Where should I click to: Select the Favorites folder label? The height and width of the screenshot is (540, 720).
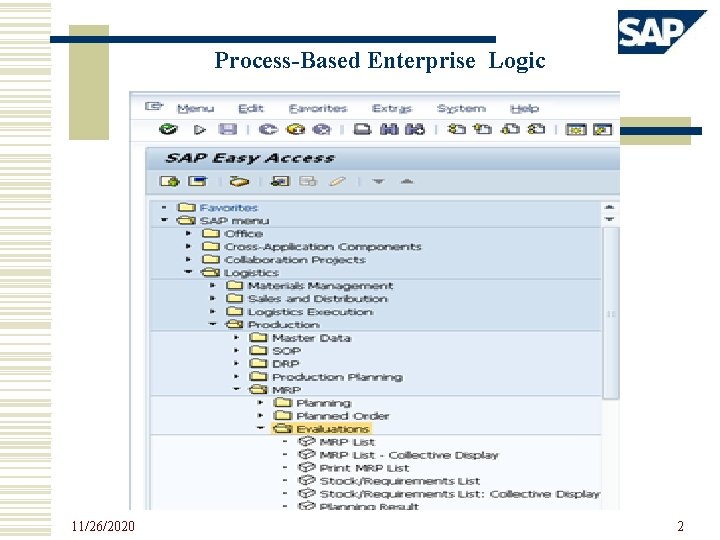pos(229,208)
